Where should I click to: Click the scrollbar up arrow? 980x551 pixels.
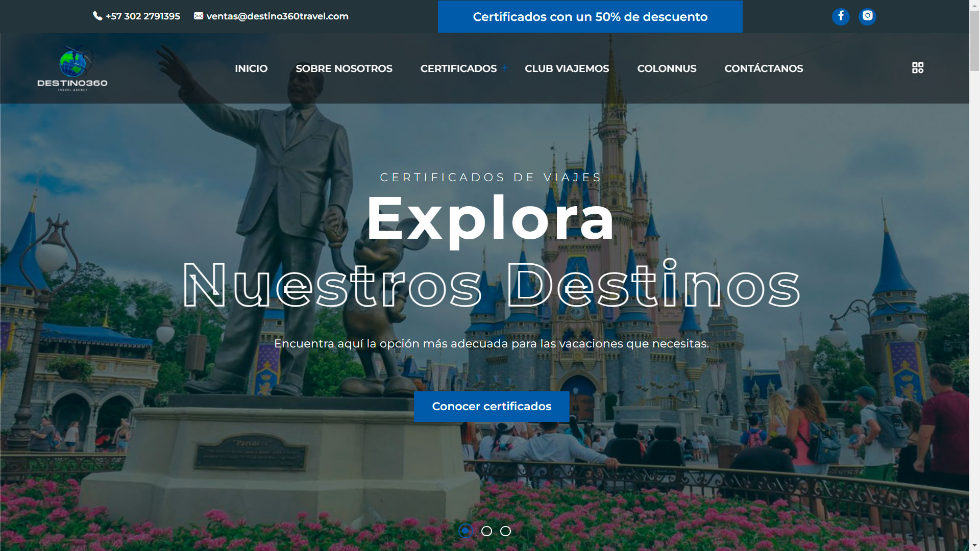[974, 4]
